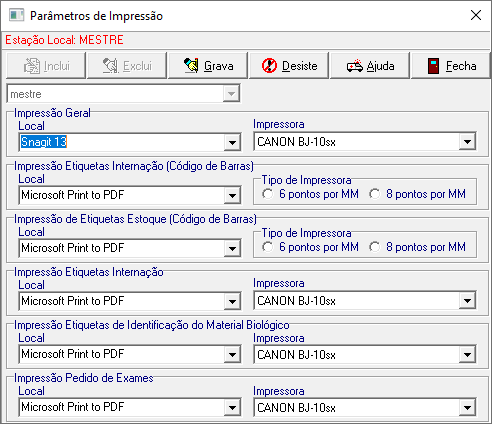Expand Local dropdown for Pedido de Exames
This screenshot has width=492, height=424.
point(232,407)
